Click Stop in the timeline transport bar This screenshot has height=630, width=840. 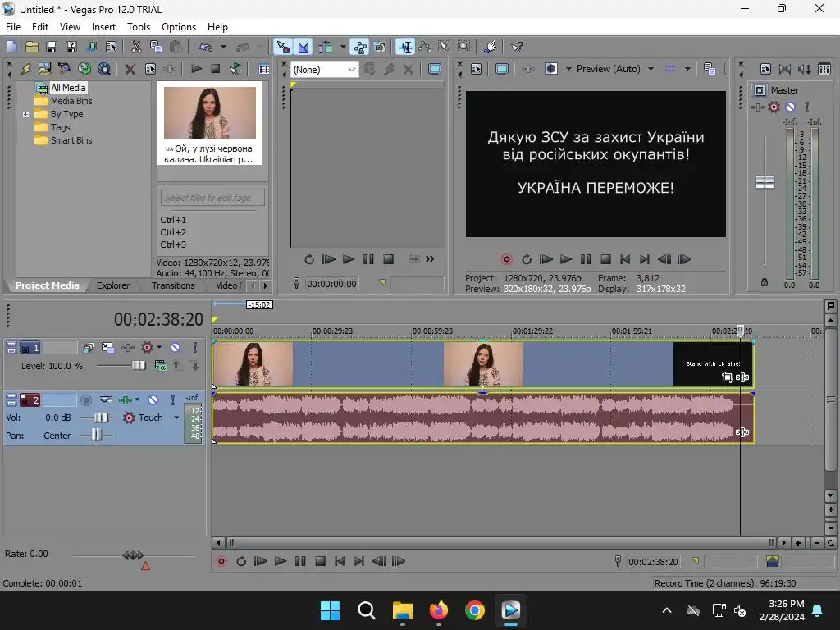[321, 561]
